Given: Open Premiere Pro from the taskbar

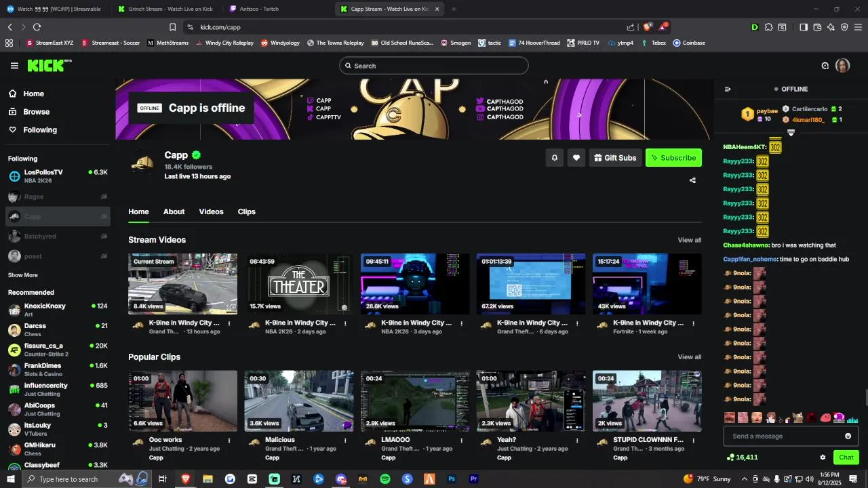Looking at the screenshot, I should click(474, 479).
